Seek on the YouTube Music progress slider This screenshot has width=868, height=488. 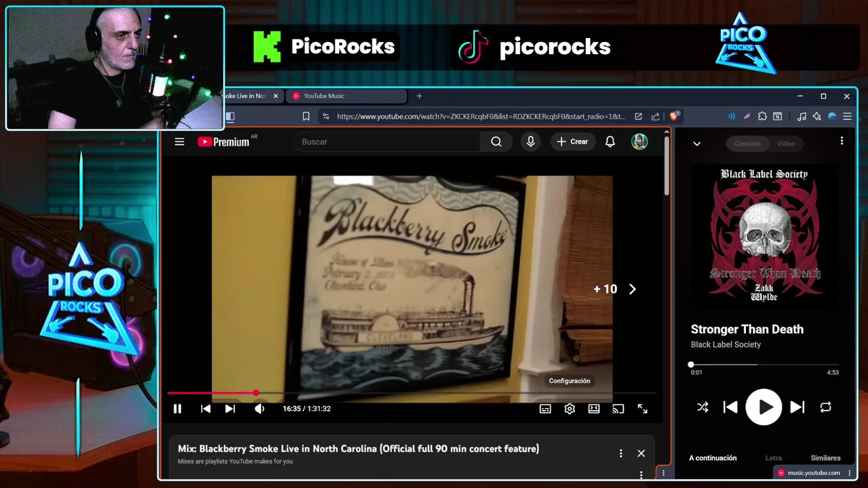click(x=764, y=365)
